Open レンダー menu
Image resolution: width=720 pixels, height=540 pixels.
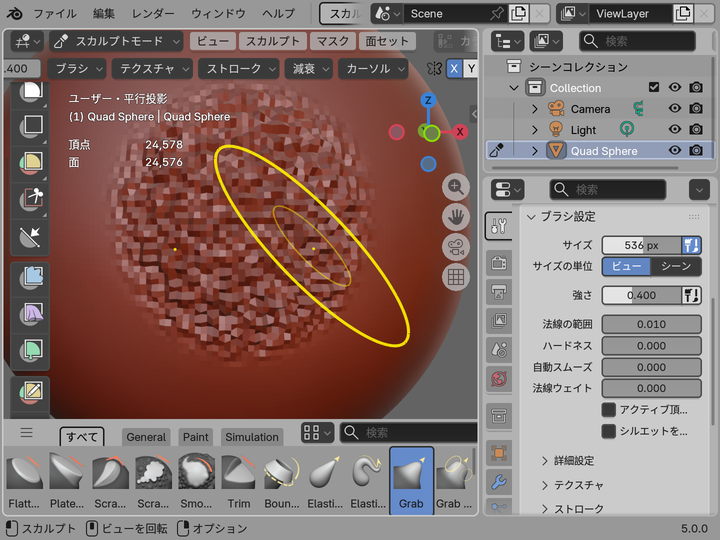coord(153,14)
